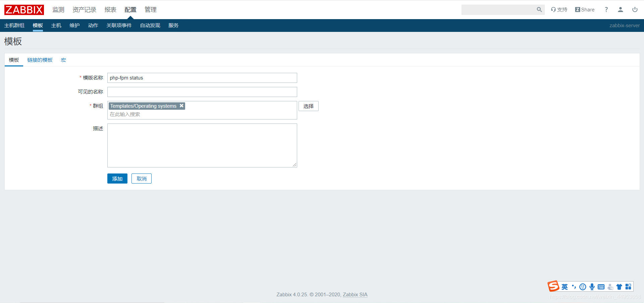Open the 管理 top menu

pyautogui.click(x=151, y=10)
